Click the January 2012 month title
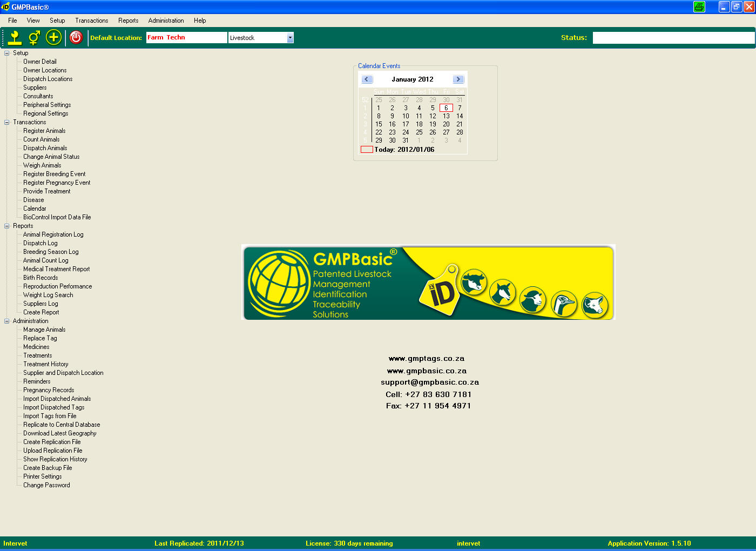 click(413, 79)
